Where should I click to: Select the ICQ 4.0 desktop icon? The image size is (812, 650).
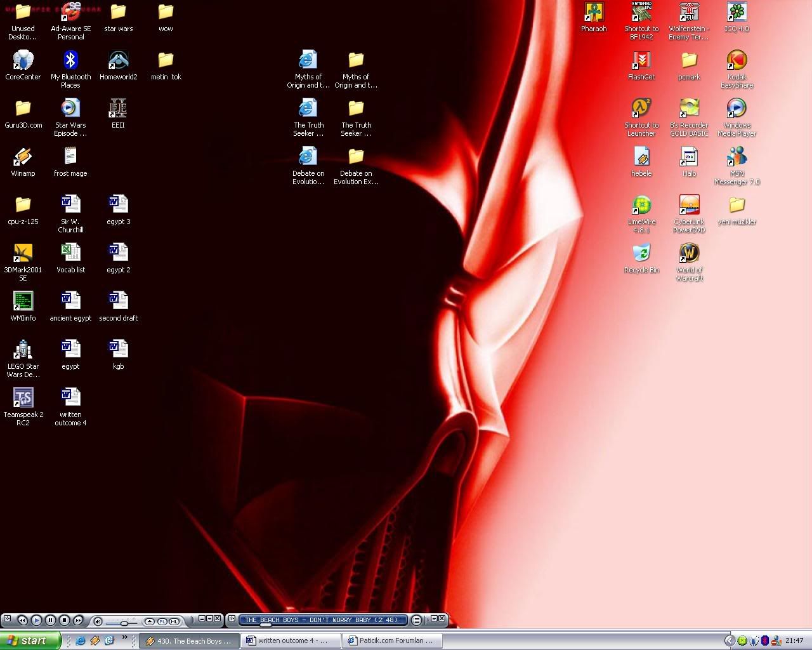click(737, 17)
